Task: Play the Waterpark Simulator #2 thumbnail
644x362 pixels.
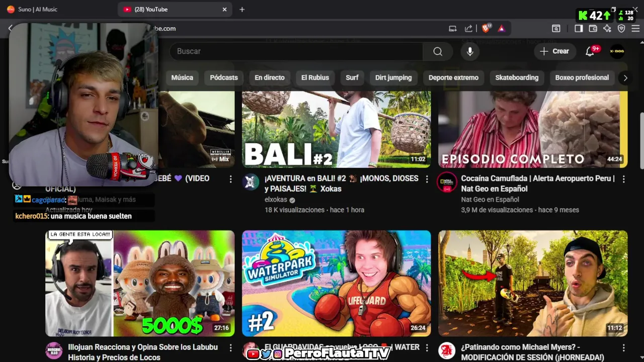Action: [337, 283]
